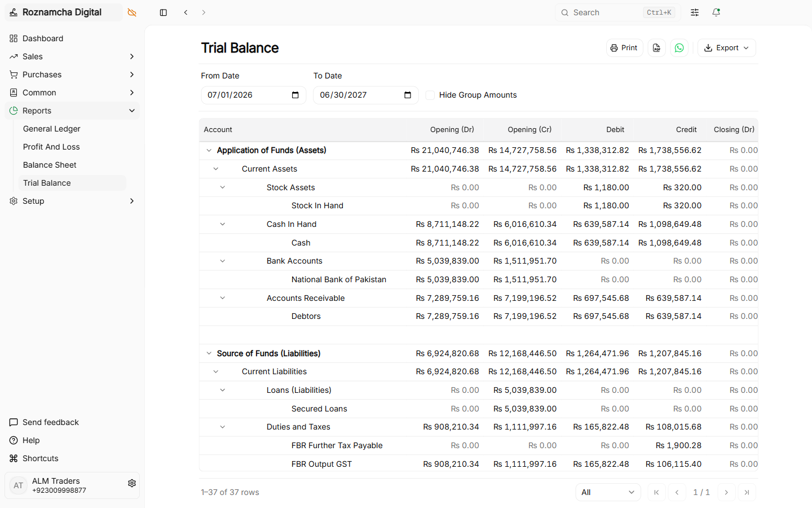812x508 pixels.
Task: Collapse the Stock Assets group
Action: (x=223, y=187)
